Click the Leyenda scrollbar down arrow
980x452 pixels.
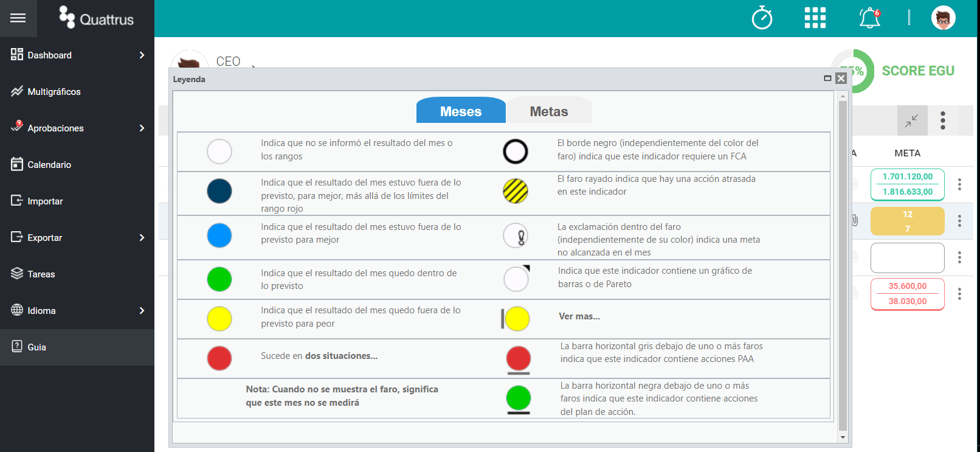click(x=843, y=437)
